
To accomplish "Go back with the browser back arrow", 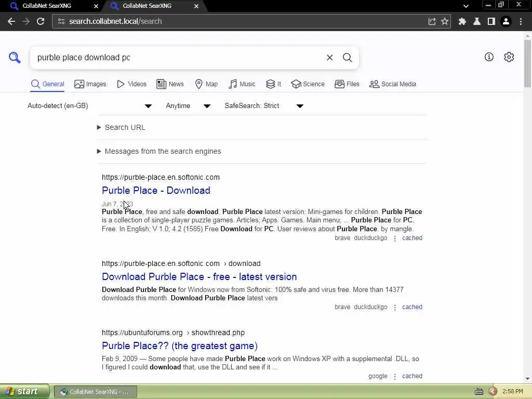I will pos(11,21).
